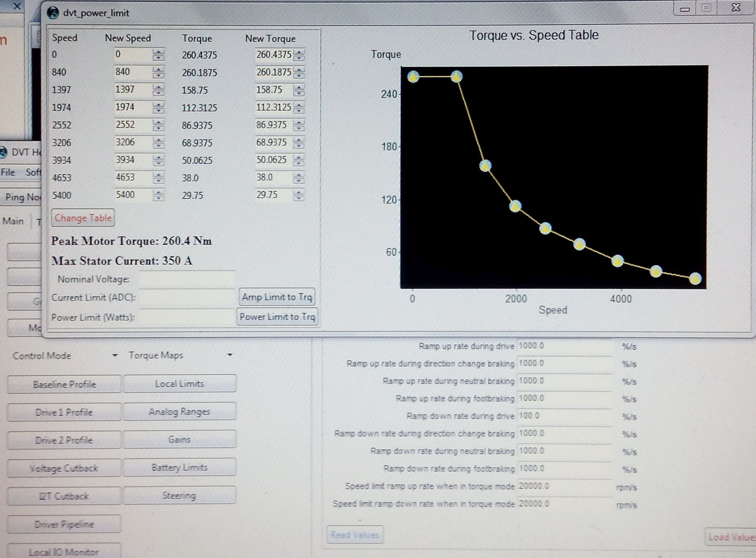Click the Steering button
Viewport: 756px width, 558px height.
pos(180,495)
